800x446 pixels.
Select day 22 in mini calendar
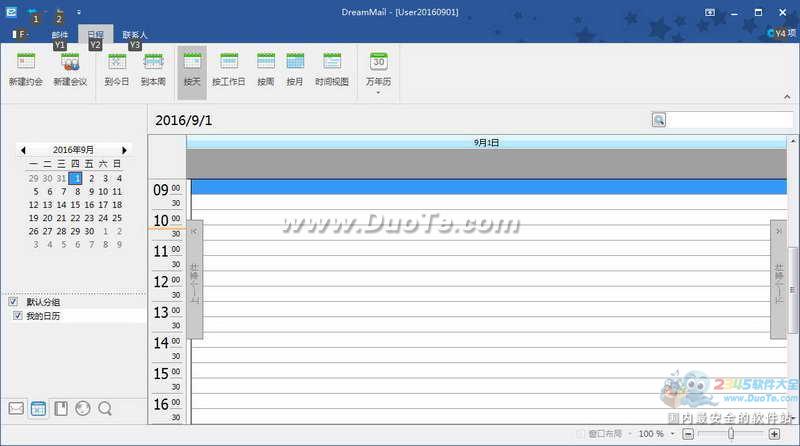75,218
